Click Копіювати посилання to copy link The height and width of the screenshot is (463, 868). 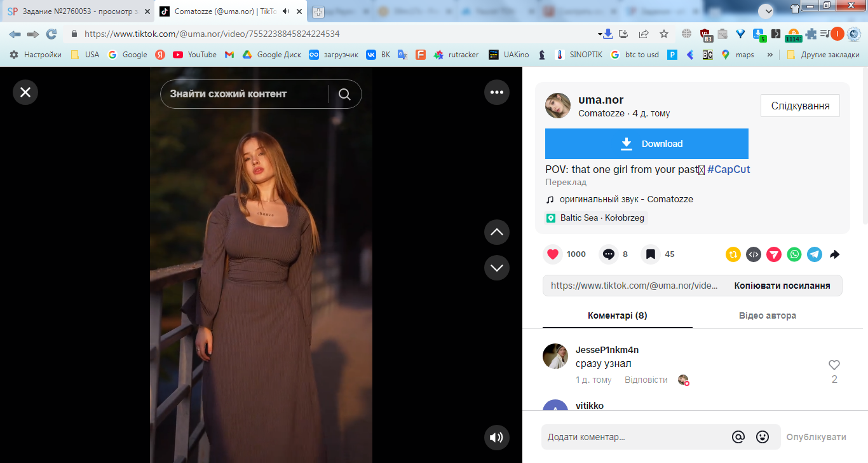[782, 286]
